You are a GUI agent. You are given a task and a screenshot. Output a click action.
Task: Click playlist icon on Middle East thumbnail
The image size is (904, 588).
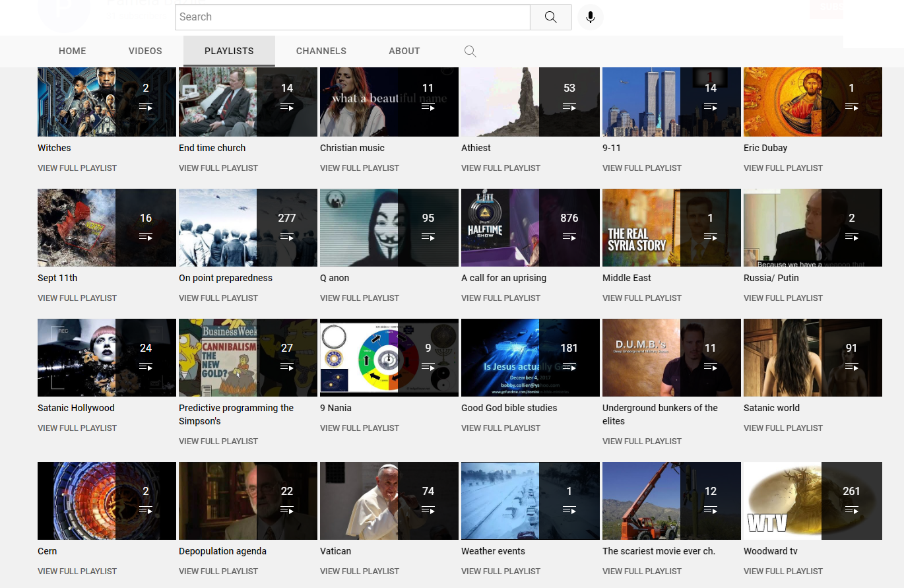coord(710,237)
